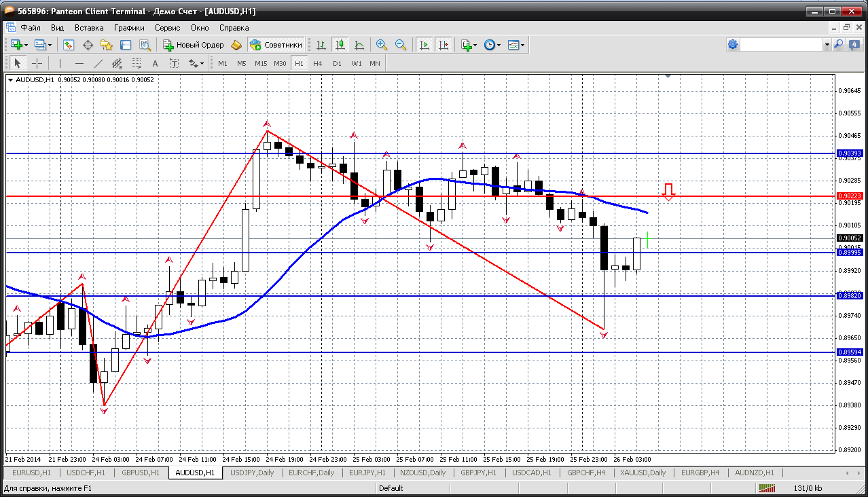The image size is (868, 497).
Task: Open the New Chart toolbar button
Action: point(19,45)
